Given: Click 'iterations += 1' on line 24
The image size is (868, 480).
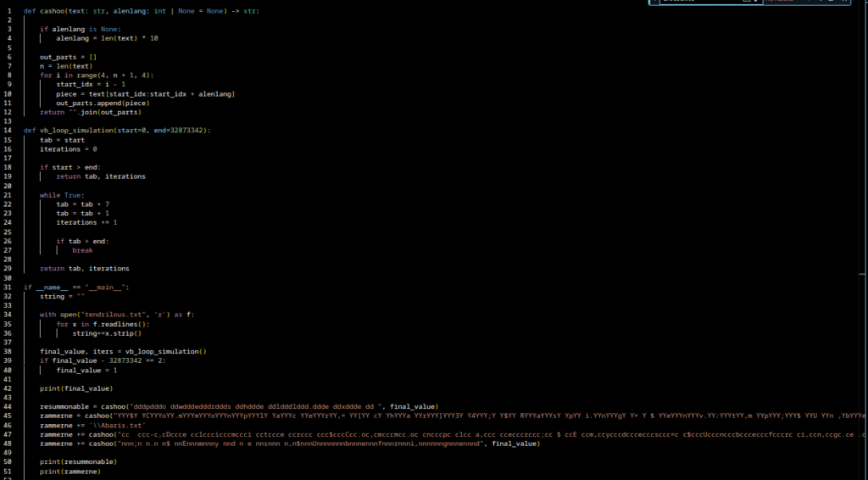Looking at the screenshot, I should 86,222.
